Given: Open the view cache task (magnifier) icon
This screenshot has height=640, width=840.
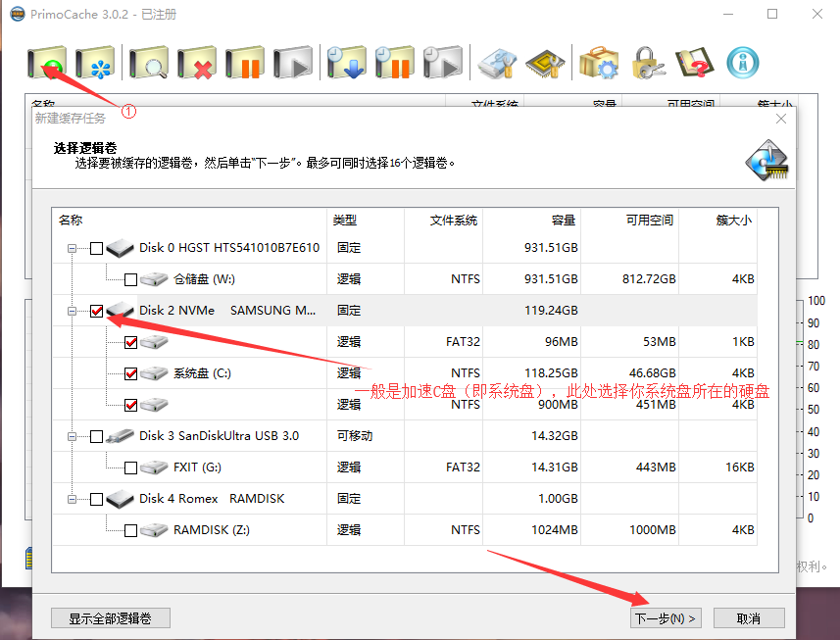Looking at the screenshot, I should pyautogui.click(x=149, y=63).
